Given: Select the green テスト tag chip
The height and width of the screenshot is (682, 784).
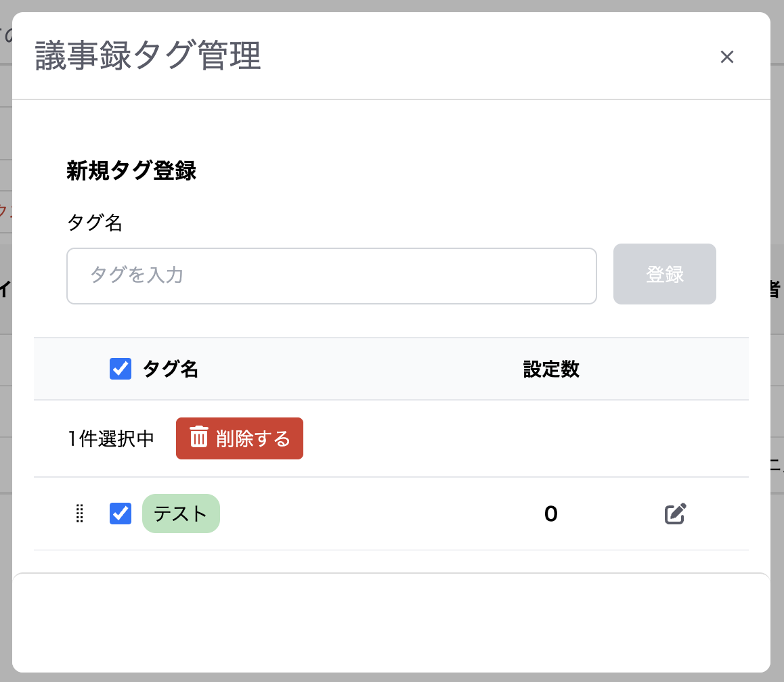Looking at the screenshot, I should pos(181,514).
